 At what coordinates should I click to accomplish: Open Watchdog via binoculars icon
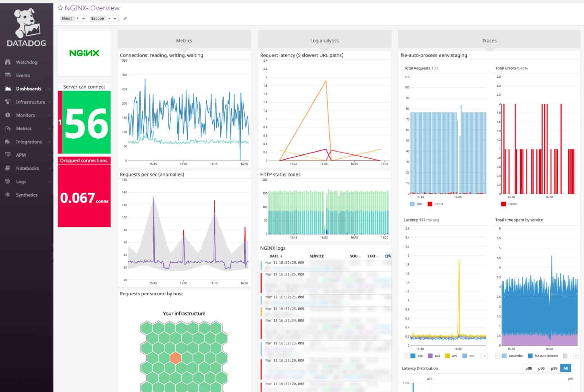(x=8, y=62)
